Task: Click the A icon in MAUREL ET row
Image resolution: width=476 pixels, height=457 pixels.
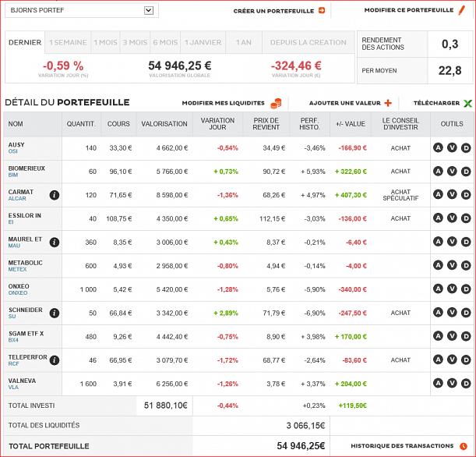Action: coord(438,242)
